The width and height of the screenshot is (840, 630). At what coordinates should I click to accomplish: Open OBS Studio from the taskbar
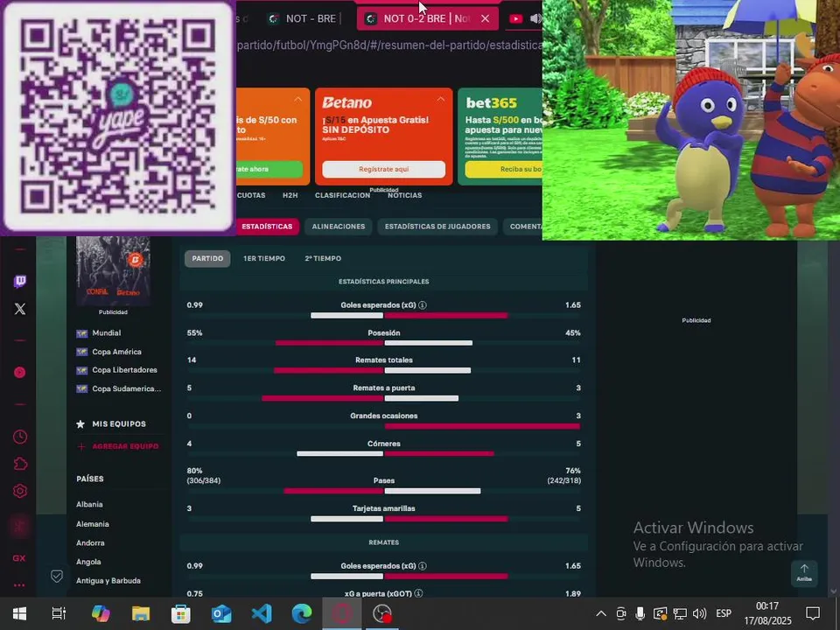(x=382, y=613)
